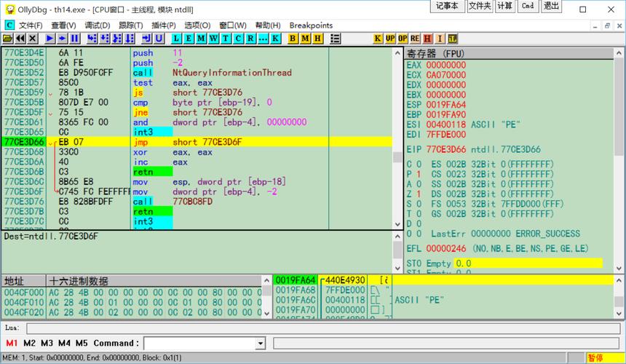626x364 pixels.
Task: Click the Open file folder icon
Action: coord(8,38)
